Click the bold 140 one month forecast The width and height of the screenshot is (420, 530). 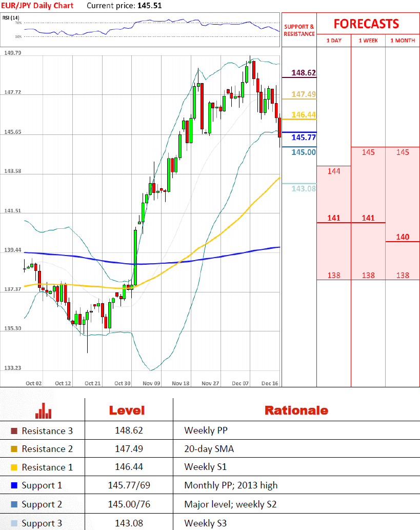pyautogui.click(x=403, y=237)
